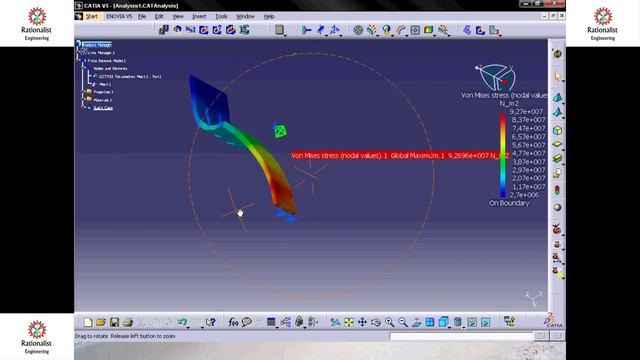This screenshot has height=360, width=640.
Task: Click the Zoom In magnifier icon
Action: click(x=389, y=322)
